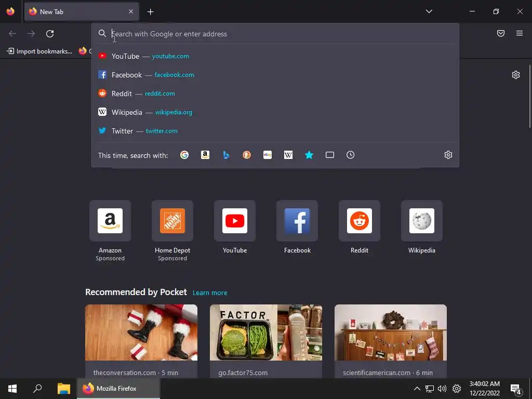This screenshot has width=532, height=399.
Task: Search this time with Google icon
Action: (184, 155)
